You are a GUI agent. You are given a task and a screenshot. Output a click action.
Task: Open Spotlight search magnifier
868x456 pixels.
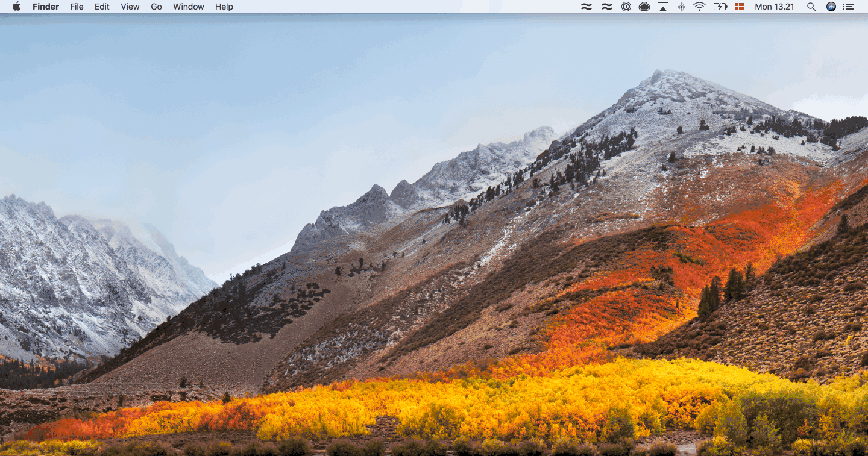[x=811, y=7]
